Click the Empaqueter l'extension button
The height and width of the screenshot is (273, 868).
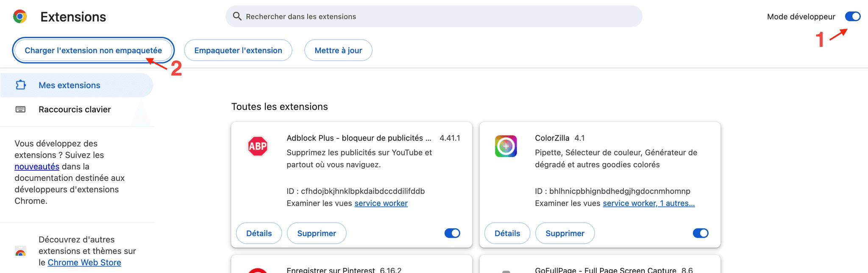point(238,50)
